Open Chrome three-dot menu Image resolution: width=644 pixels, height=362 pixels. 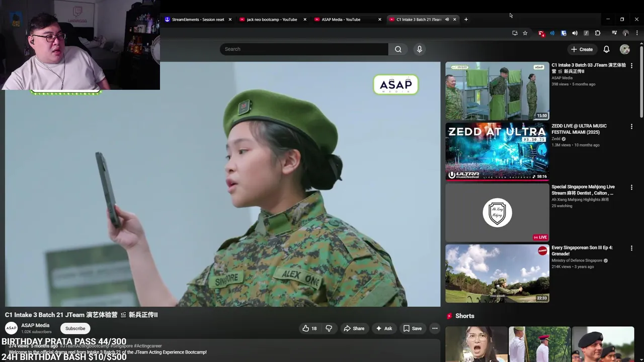[637, 33]
